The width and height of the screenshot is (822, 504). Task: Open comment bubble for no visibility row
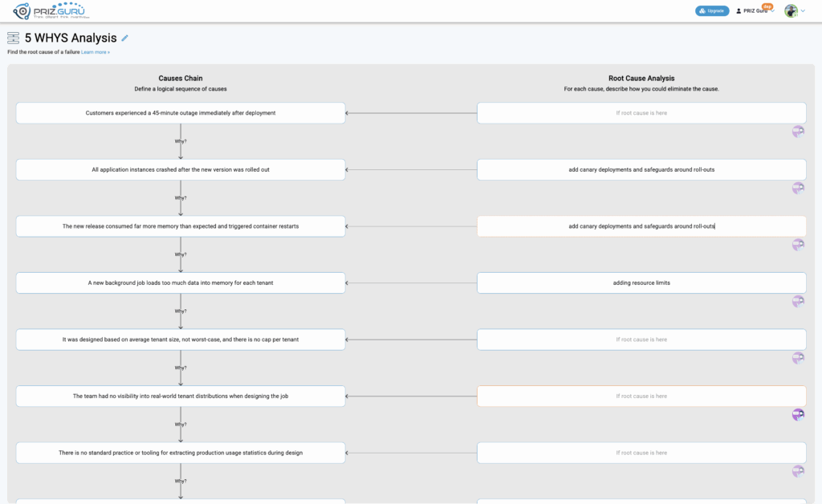point(798,414)
